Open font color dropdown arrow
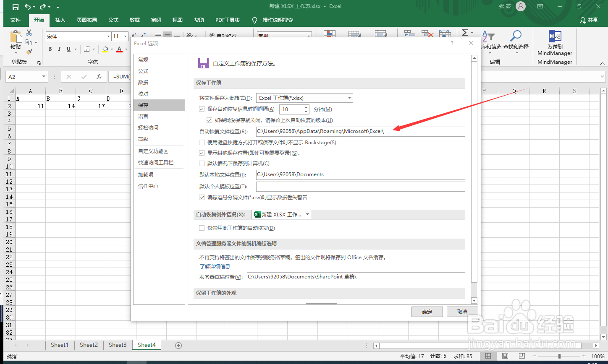This screenshot has width=608, height=364. pos(126,49)
